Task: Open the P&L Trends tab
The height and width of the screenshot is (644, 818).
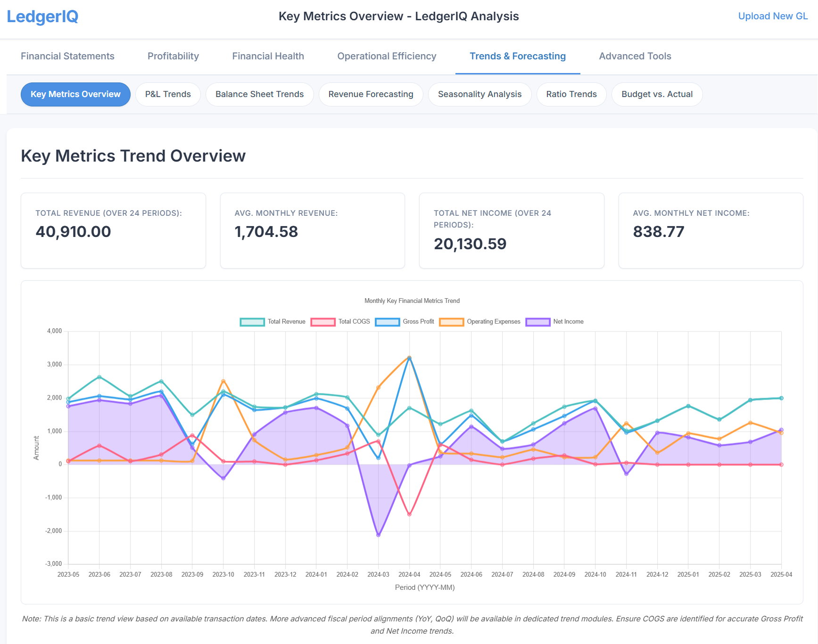Action: [x=168, y=94]
